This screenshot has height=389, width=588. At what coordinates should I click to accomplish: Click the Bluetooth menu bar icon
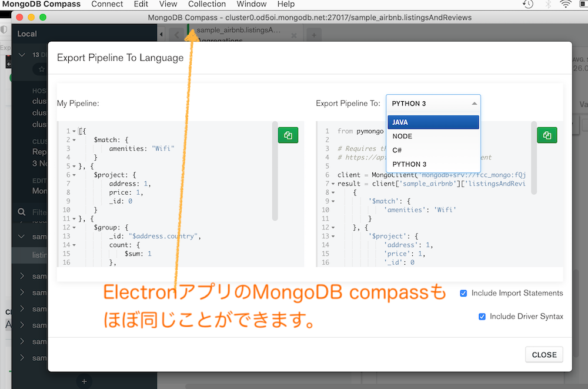pyautogui.click(x=548, y=4)
